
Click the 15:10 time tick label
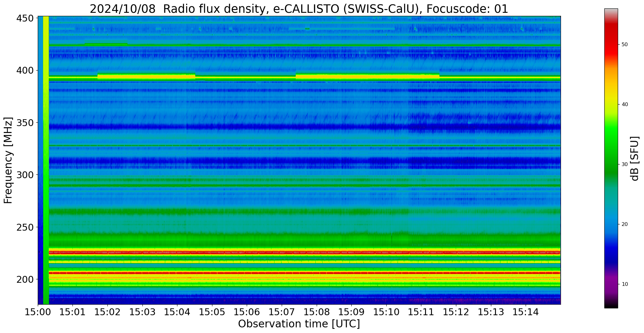pos(386,312)
